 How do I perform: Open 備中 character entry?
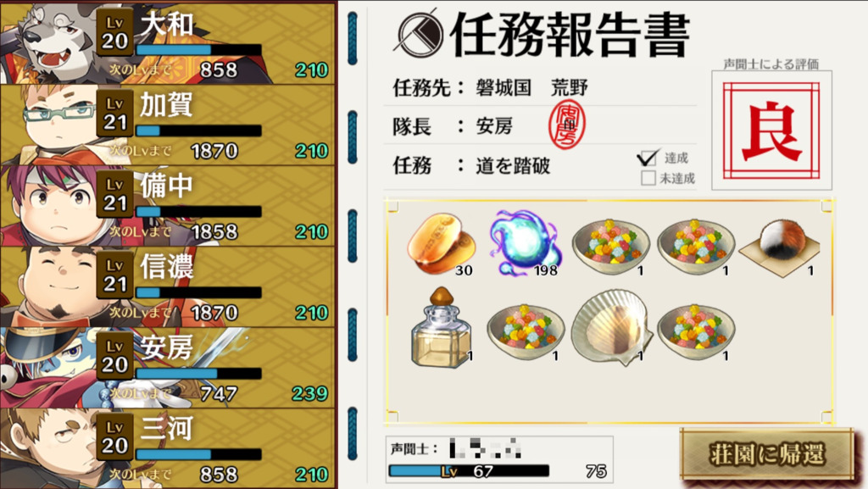point(168,205)
